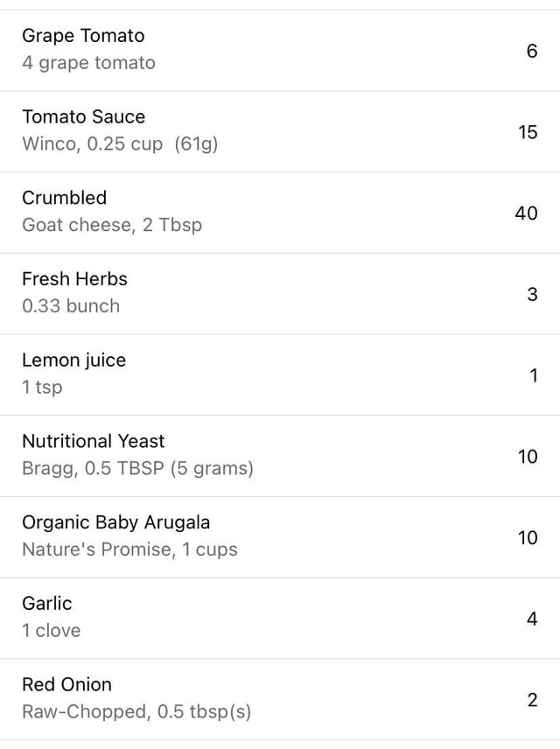Tap Organic Baby Arugala row
Viewport: 560px width, 749px height.
click(x=115, y=522)
